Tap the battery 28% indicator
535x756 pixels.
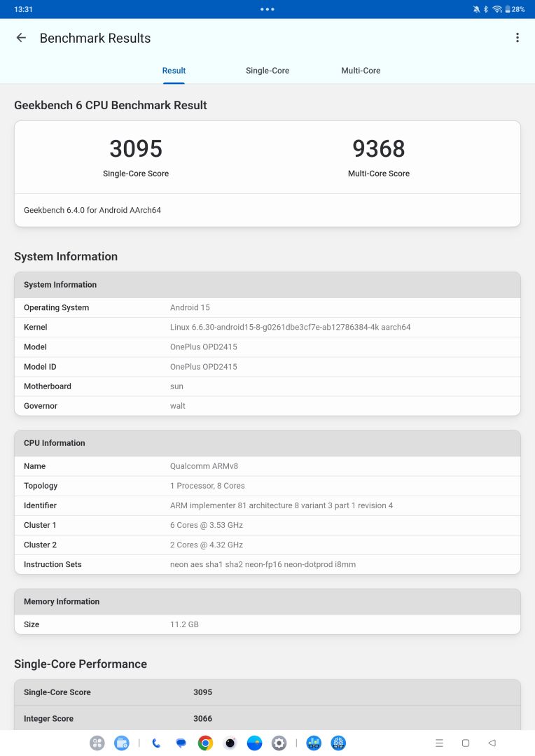tap(515, 9)
